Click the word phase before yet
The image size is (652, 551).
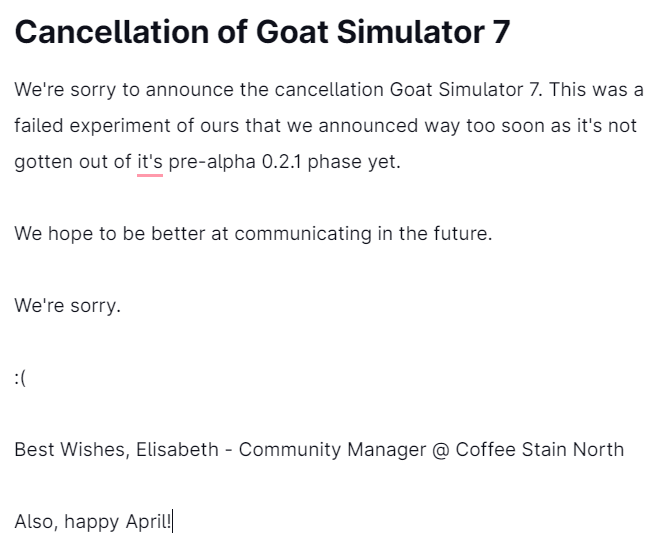point(335,162)
